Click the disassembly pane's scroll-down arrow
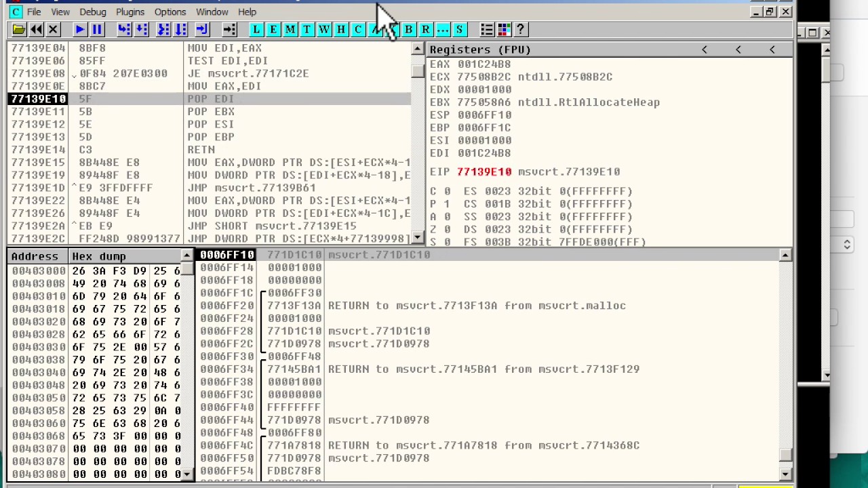The height and width of the screenshot is (488, 868). coord(418,238)
